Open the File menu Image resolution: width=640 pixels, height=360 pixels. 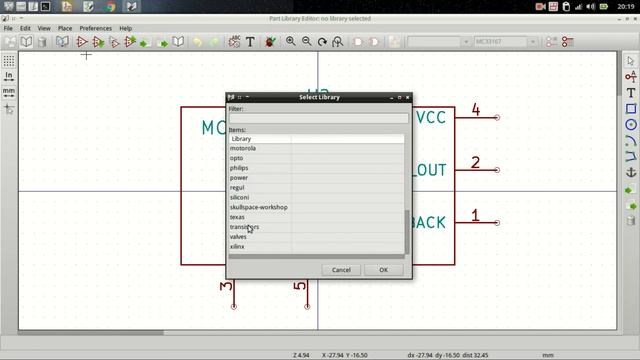(8, 28)
